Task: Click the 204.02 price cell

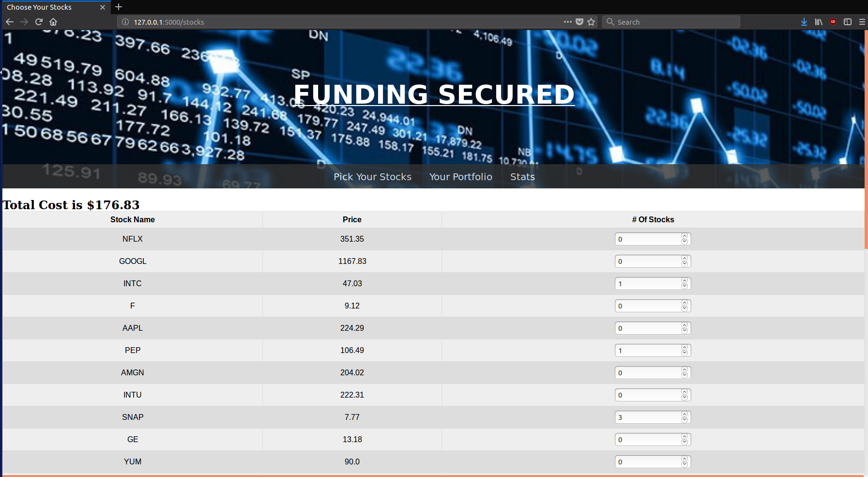Action: coord(352,372)
